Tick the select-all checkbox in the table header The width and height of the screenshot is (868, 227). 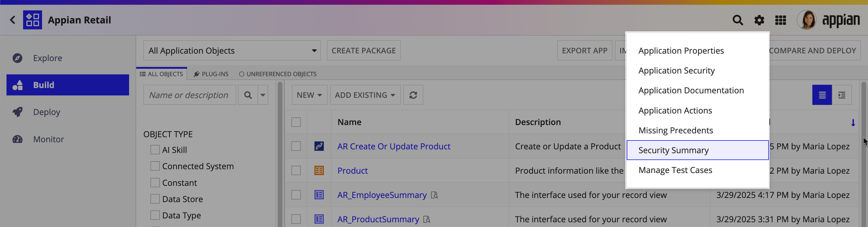(296, 122)
